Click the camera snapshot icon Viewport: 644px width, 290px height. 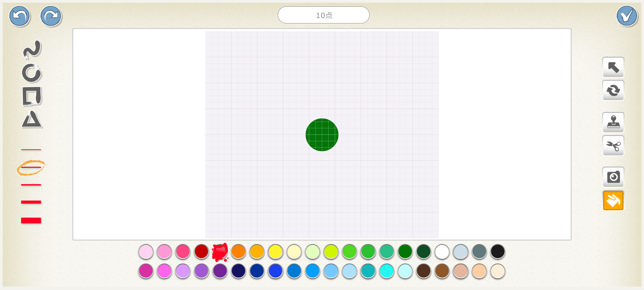(x=613, y=177)
